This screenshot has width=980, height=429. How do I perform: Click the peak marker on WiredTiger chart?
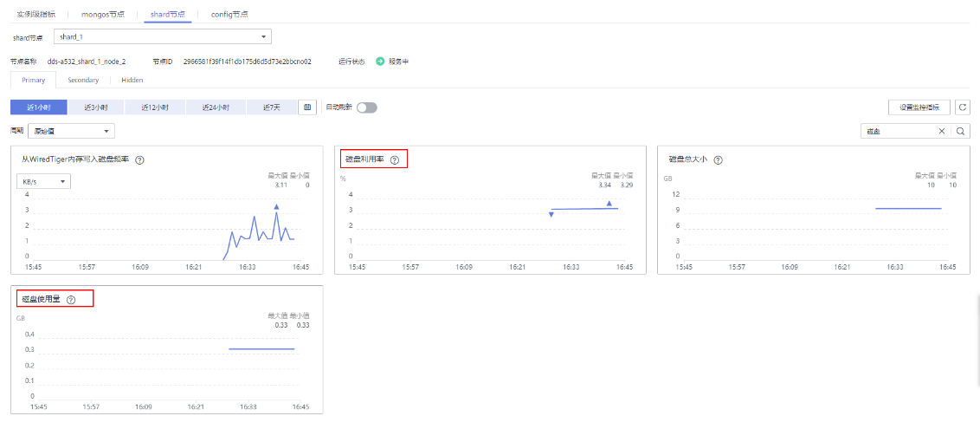[x=276, y=206]
